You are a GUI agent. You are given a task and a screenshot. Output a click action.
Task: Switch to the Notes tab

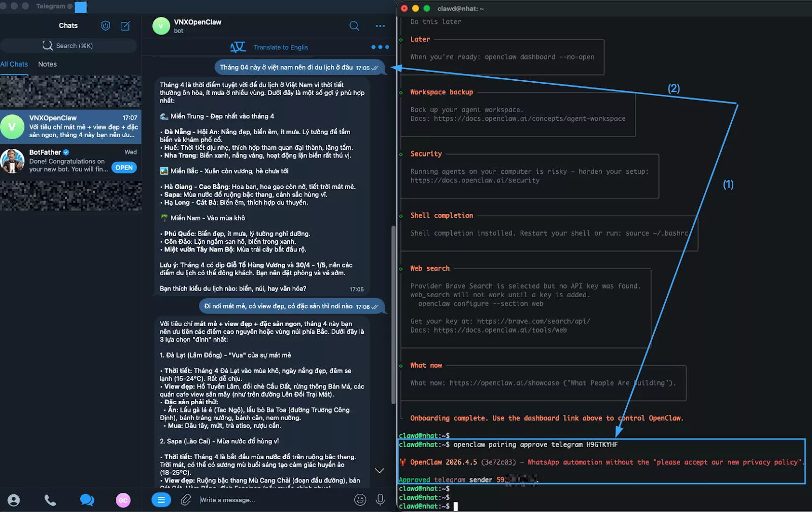point(47,64)
